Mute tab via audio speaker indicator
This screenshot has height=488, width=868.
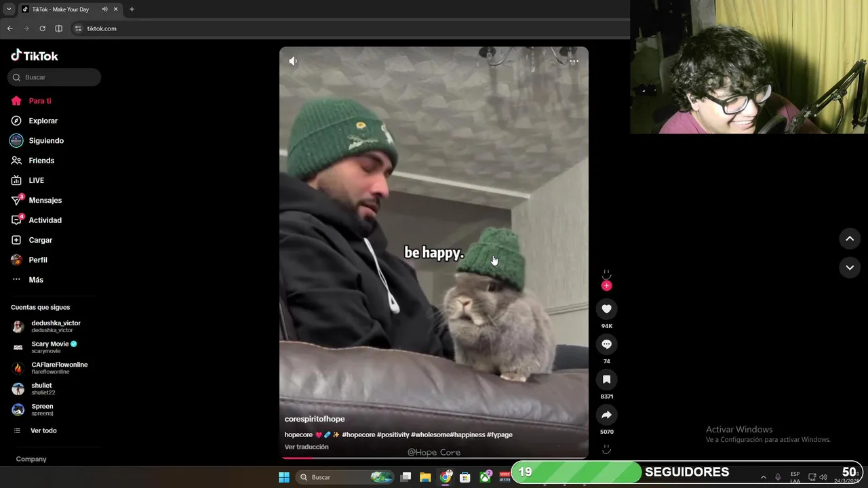click(x=104, y=9)
